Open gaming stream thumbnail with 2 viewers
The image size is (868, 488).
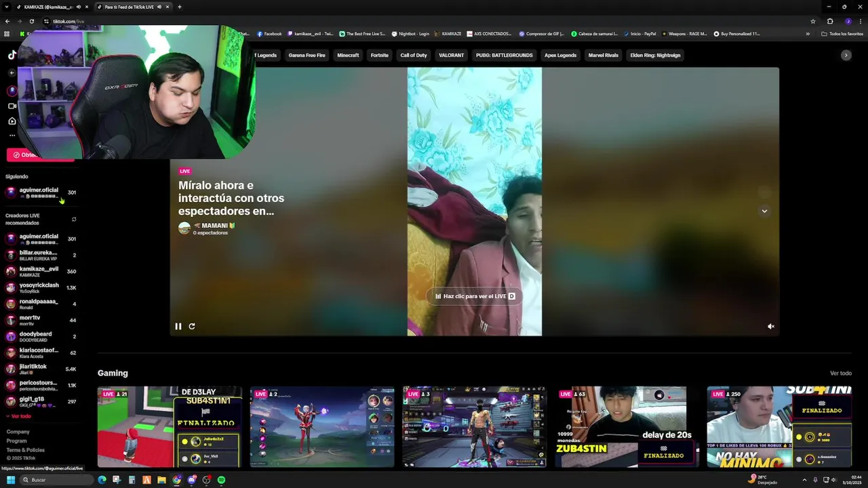point(322,427)
